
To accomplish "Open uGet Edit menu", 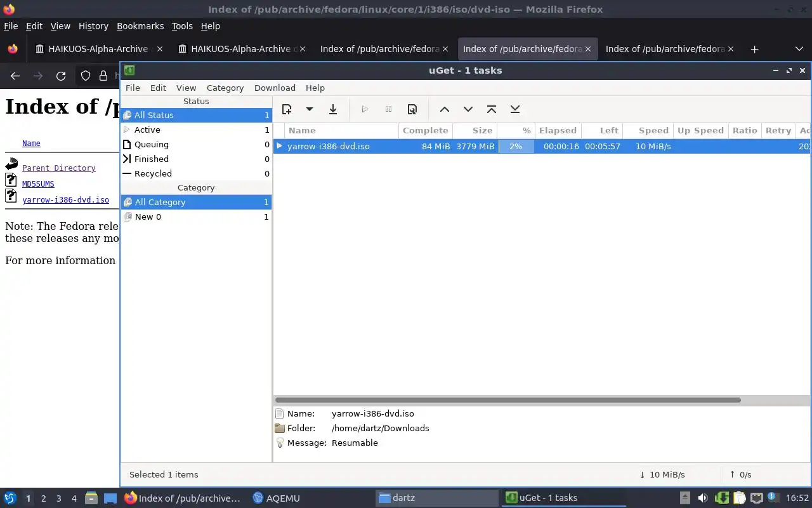I will 158,88.
